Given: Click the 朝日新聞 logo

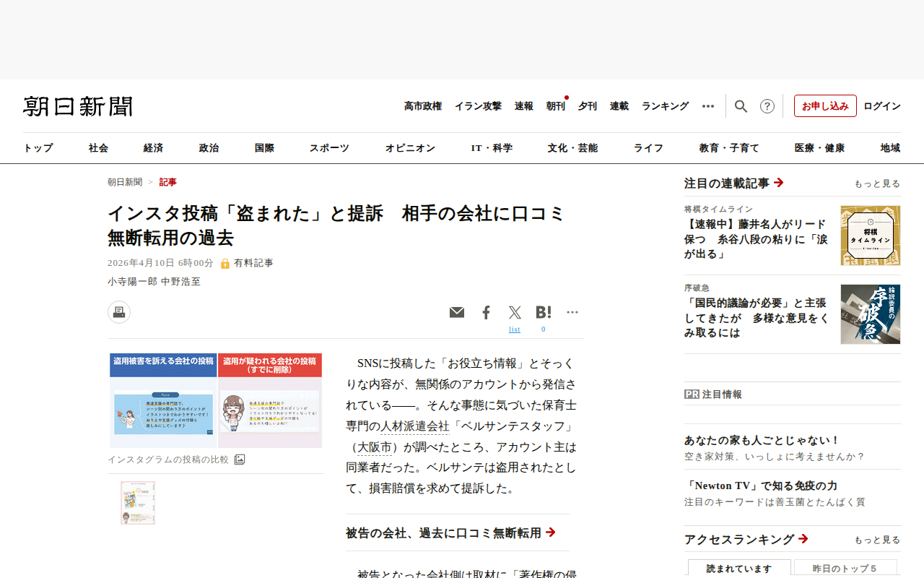Looking at the screenshot, I should tap(78, 107).
